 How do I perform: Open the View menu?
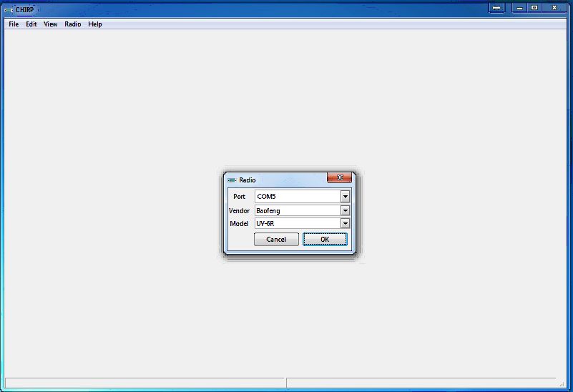pos(50,24)
